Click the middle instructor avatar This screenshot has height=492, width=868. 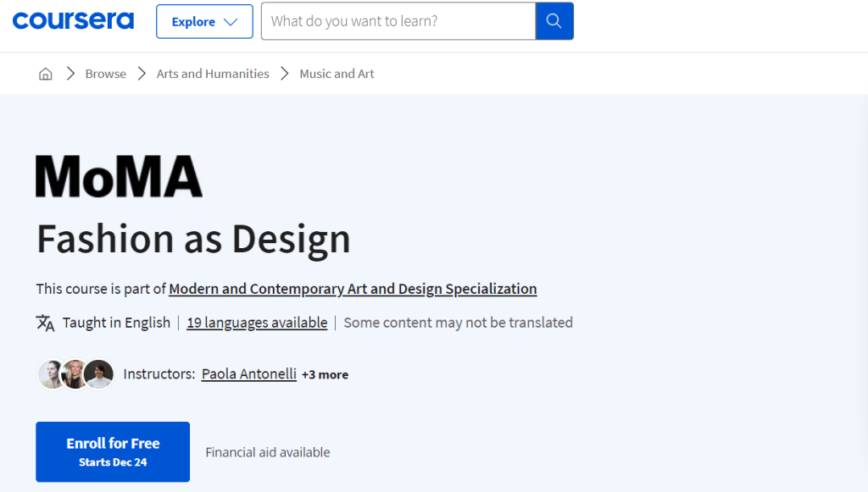(x=75, y=374)
